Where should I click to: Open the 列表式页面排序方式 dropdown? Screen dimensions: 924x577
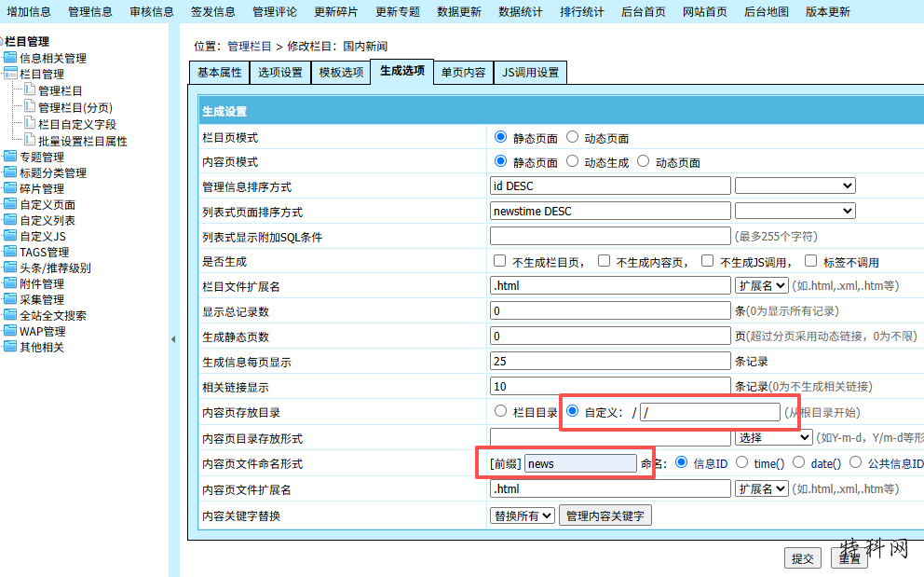tap(795, 211)
